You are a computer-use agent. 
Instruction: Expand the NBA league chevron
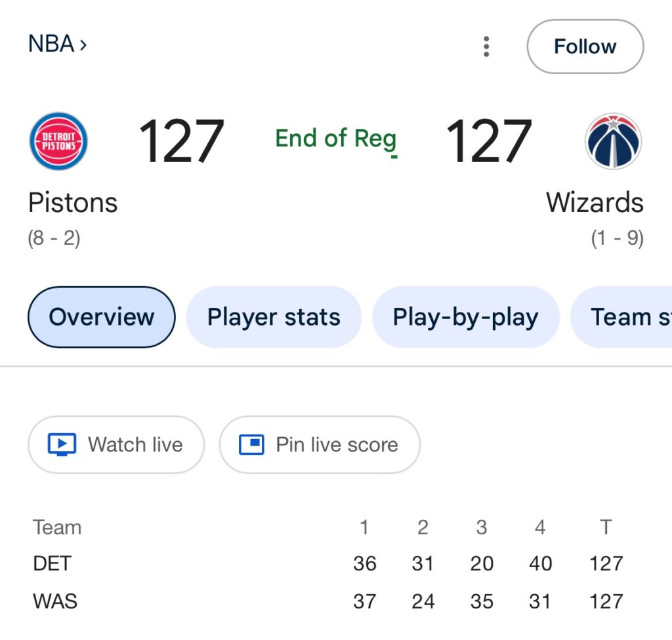tap(83, 45)
